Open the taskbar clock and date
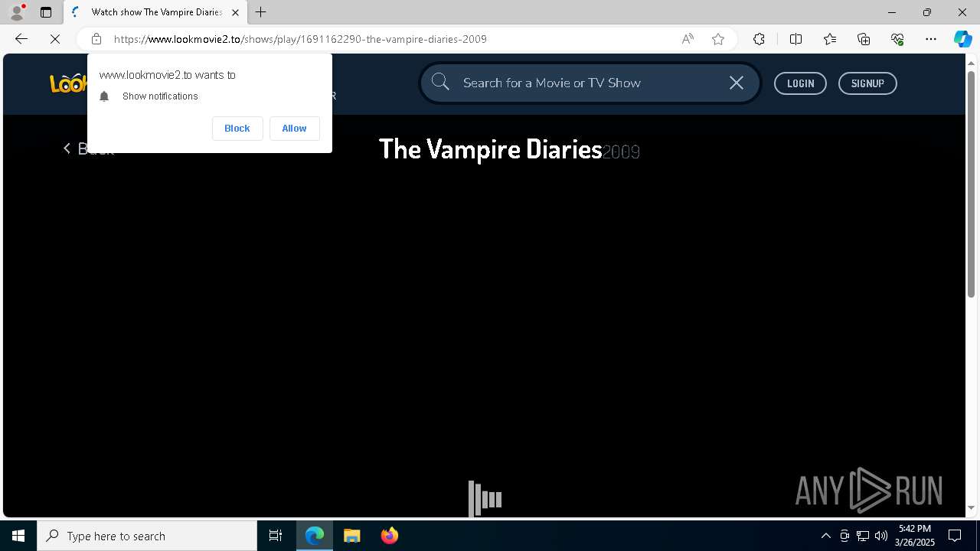The width and height of the screenshot is (980, 551). 916,536
